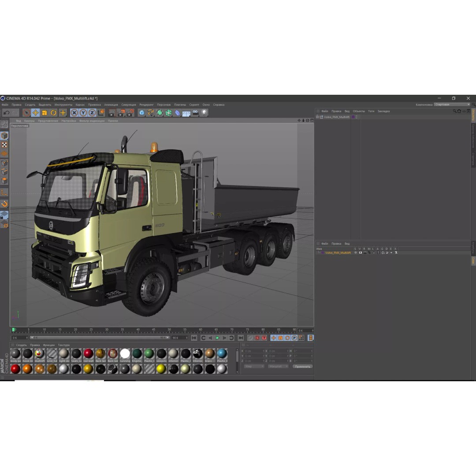Open the array/modeling objects flower icon
Screen dimensions: 476x476
168,113
